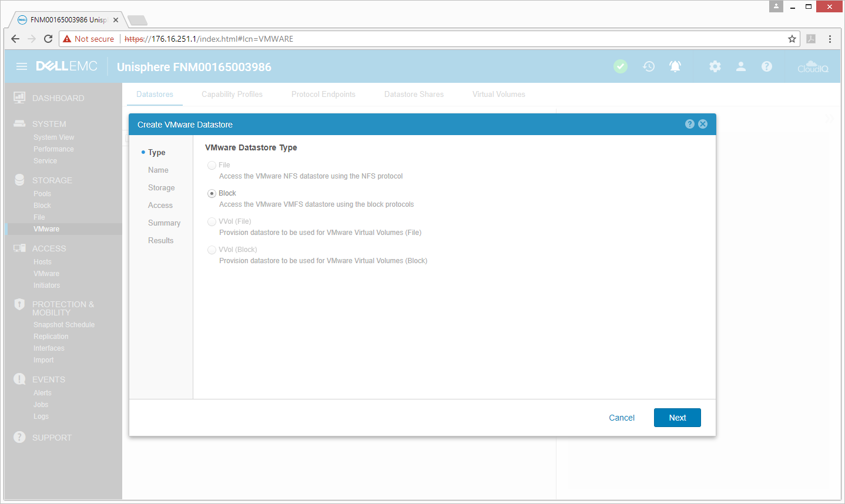This screenshot has height=504, width=845.
Task: Open Performance in sidebar
Action: point(53,149)
